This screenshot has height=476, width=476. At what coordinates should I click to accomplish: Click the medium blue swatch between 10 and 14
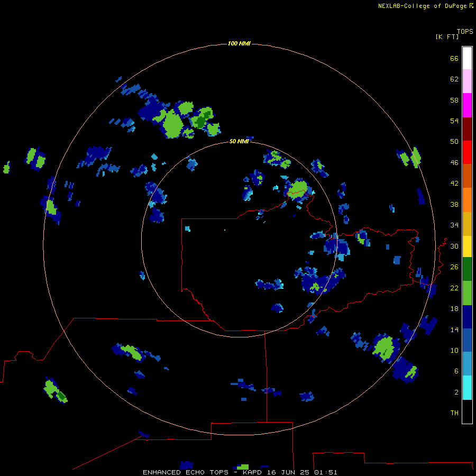[x=467, y=340]
